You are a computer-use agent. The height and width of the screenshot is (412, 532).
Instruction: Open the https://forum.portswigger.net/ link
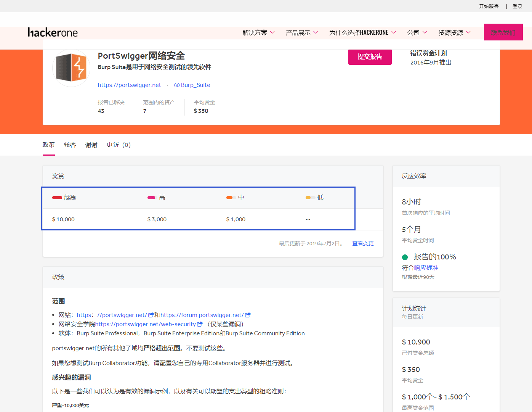point(202,315)
